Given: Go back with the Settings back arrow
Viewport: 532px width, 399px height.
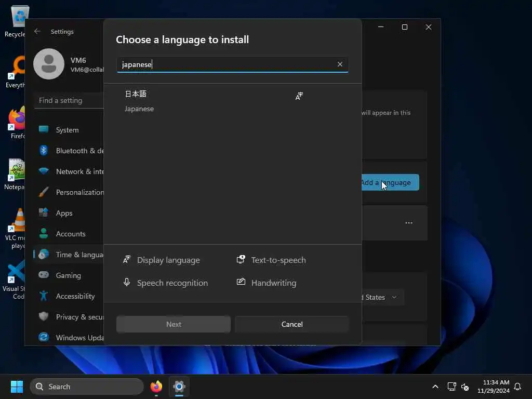Looking at the screenshot, I should [37, 31].
